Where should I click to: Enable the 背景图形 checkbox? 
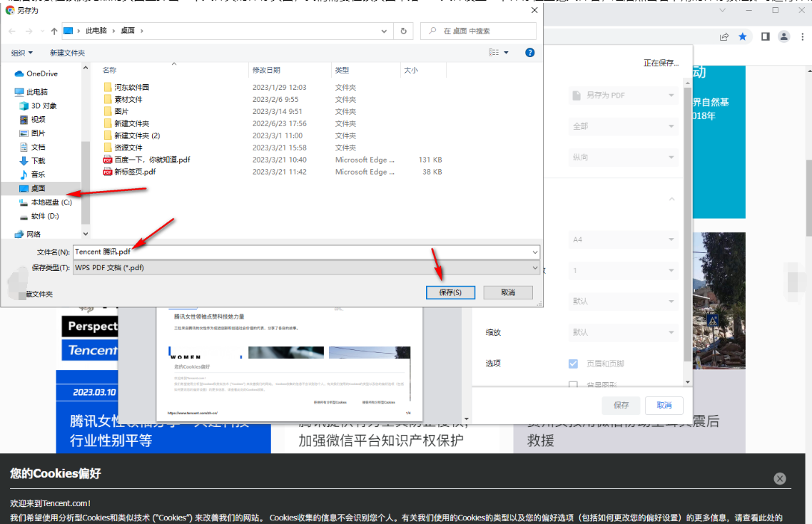point(573,385)
